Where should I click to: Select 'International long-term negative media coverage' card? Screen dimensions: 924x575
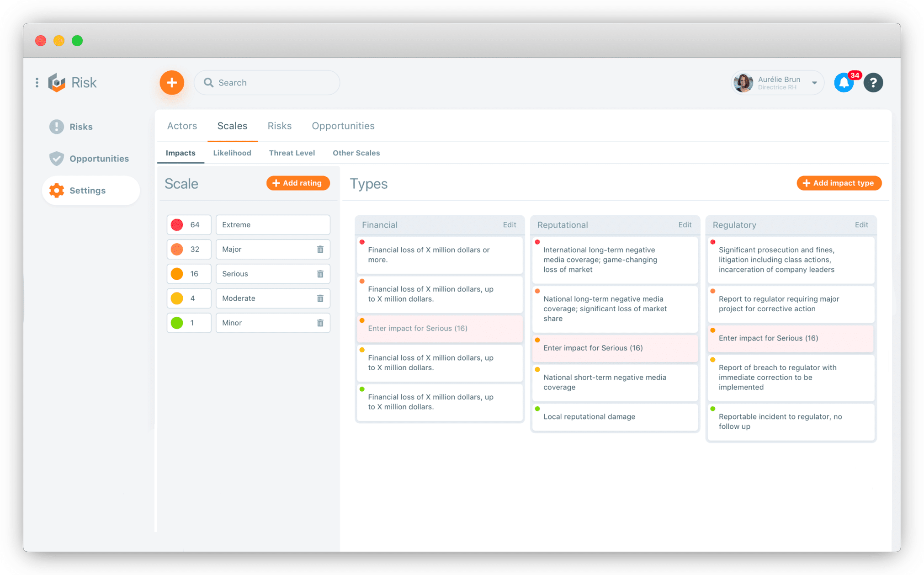(x=615, y=260)
